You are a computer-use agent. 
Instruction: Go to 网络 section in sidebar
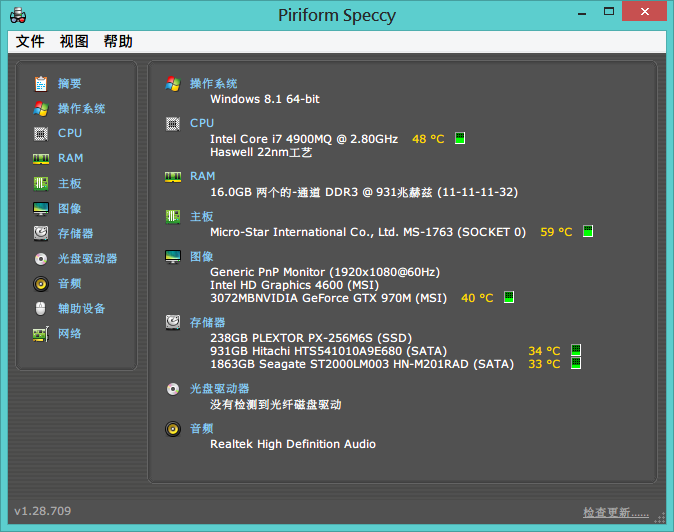click(70, 333)
